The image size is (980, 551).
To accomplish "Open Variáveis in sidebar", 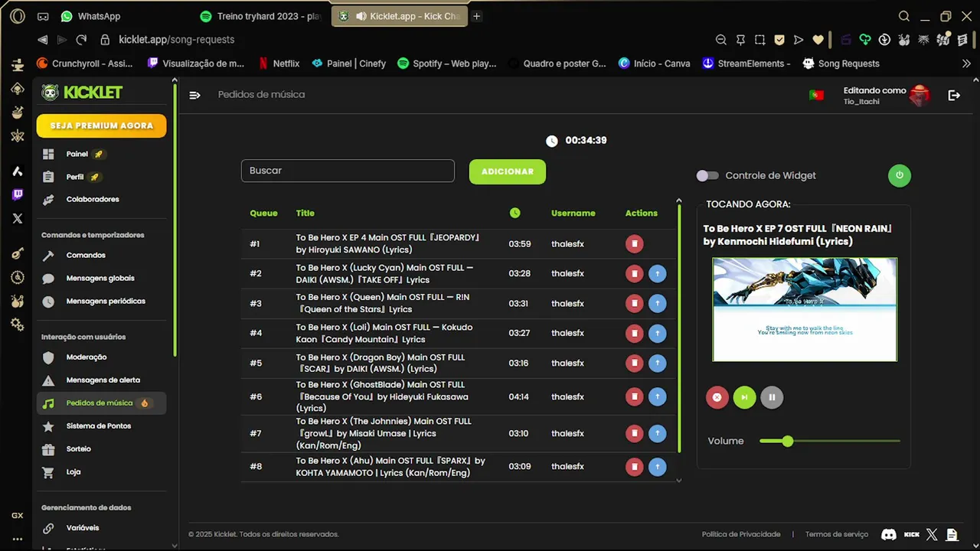I will pyautogui.click(x=101, y=527).
